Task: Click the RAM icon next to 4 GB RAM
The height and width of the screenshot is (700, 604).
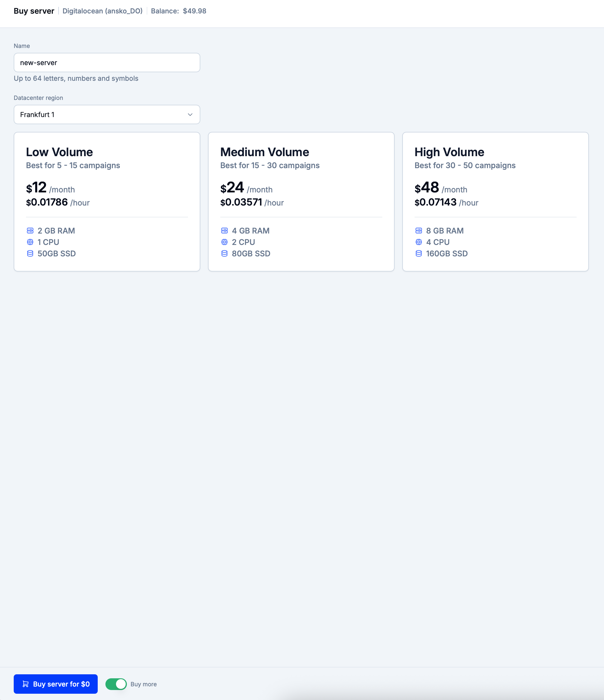Action: click(224, 231)
